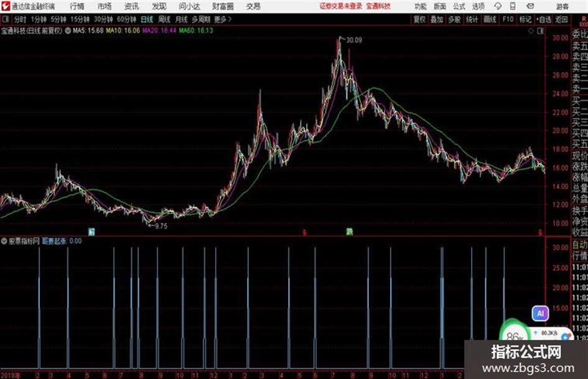The height and width of the screenshot is (379, 588).
Task: Click the cyan 箱 marker below chart
Action: (x=91, y=232)
